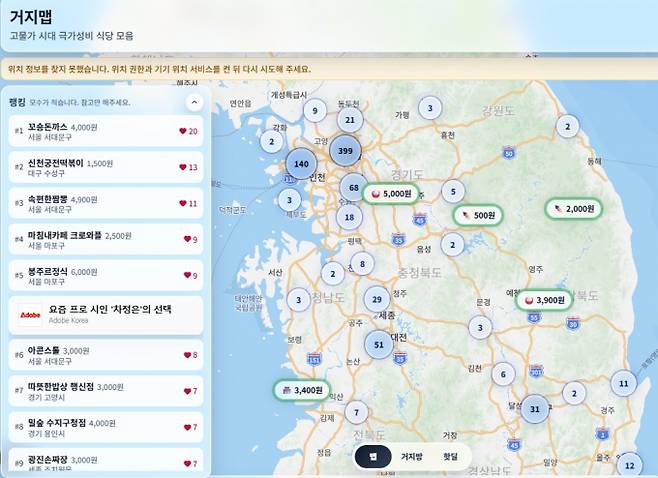The height and width of the screenshot is (478, 658).
Task: Select the 5,000원 price marker
Action: coord(391,194)
